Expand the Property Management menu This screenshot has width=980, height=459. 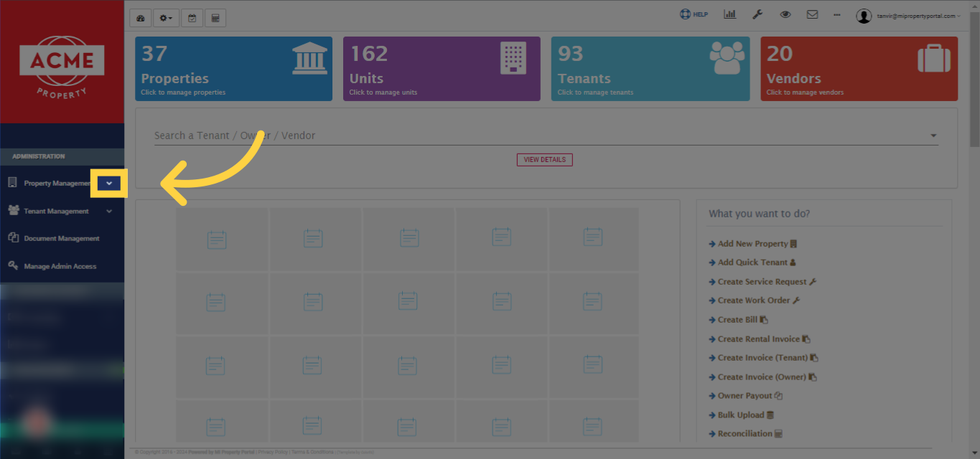tap(109, 183)
